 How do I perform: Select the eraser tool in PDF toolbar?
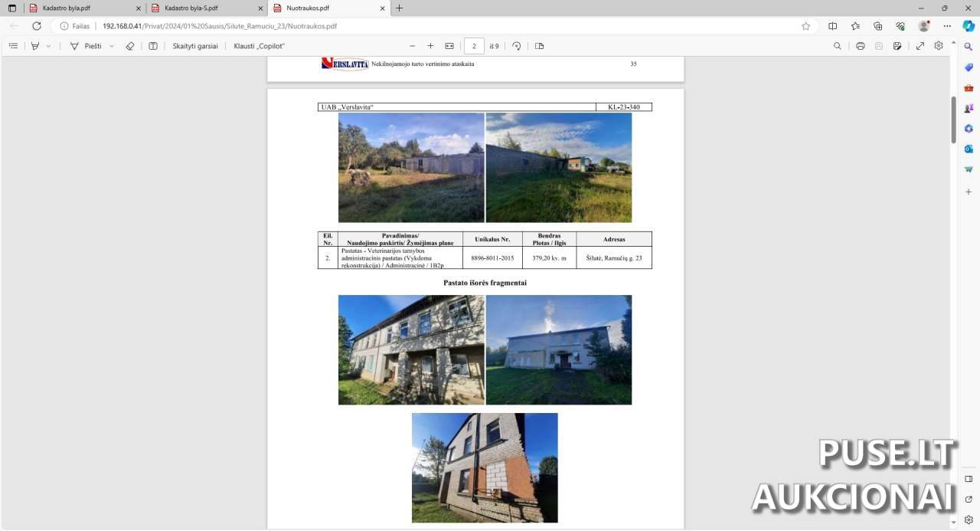click(x=129, y=46)
